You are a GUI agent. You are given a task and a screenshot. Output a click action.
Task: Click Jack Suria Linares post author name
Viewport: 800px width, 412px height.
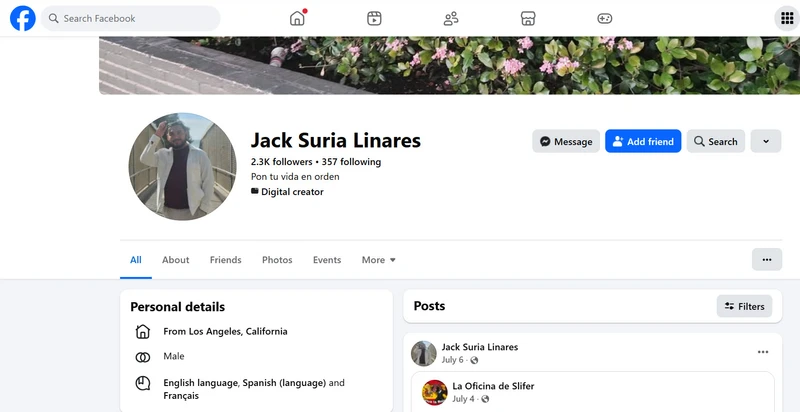[x=480, y=347]
